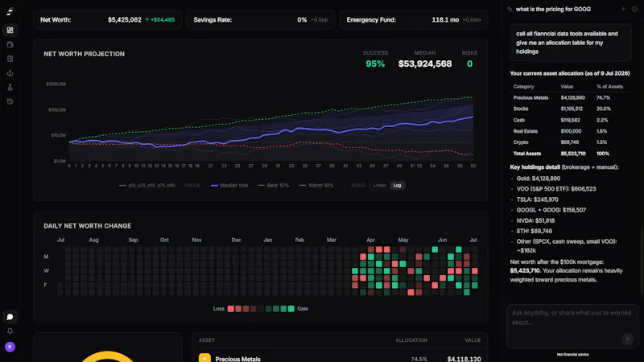Click the median $53,924,568 value
Screen dimensions: 644x362
(x=425, y=64)
